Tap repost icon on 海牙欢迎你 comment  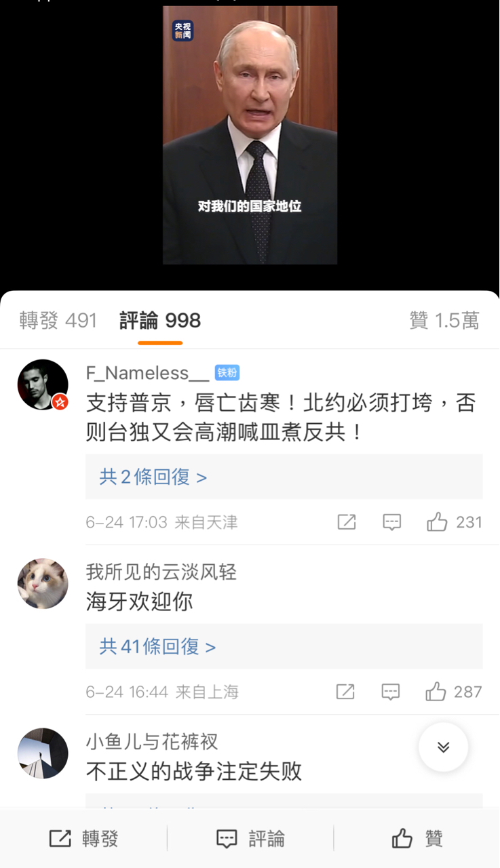coord(345,692)
